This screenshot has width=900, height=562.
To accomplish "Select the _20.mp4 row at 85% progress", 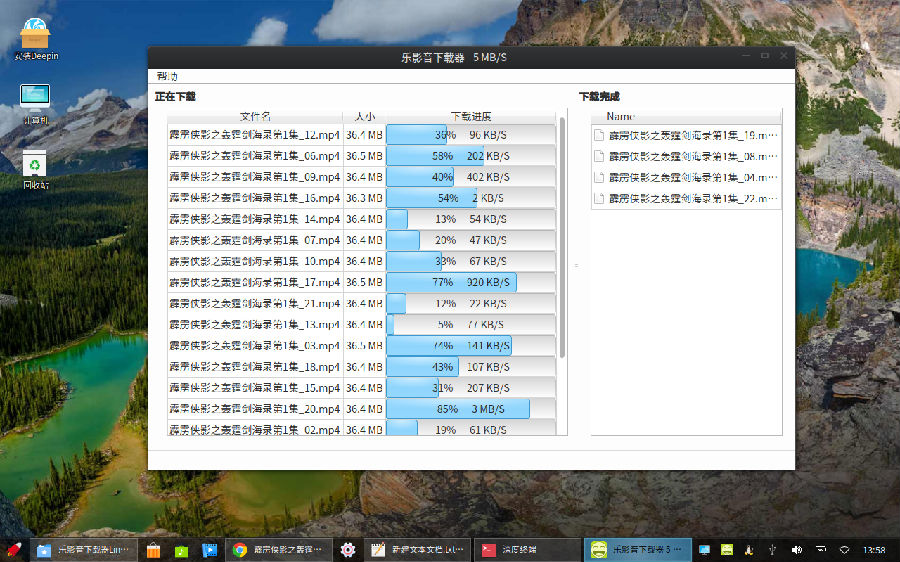I will [x=362, y=409].
